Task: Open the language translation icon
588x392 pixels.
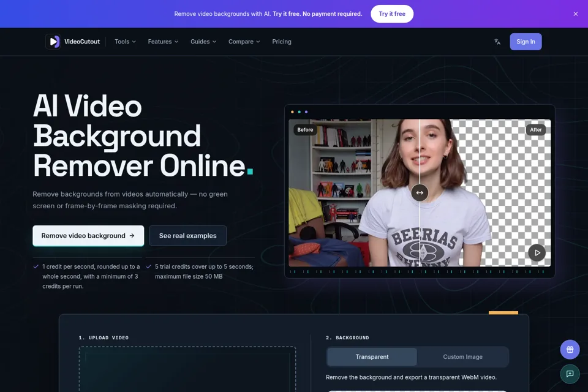Action: [497, 42]
